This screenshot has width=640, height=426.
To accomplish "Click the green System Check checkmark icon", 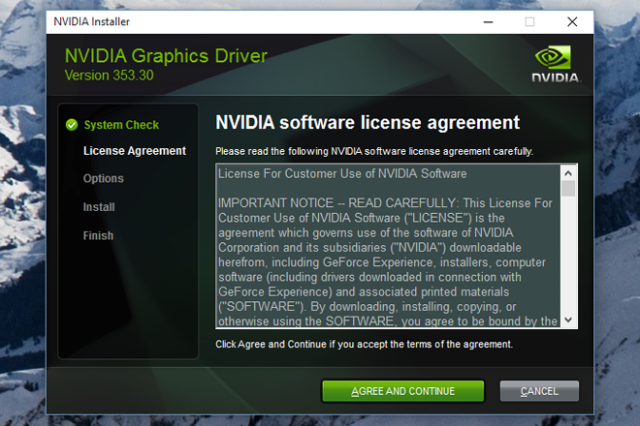I will 71,125.
